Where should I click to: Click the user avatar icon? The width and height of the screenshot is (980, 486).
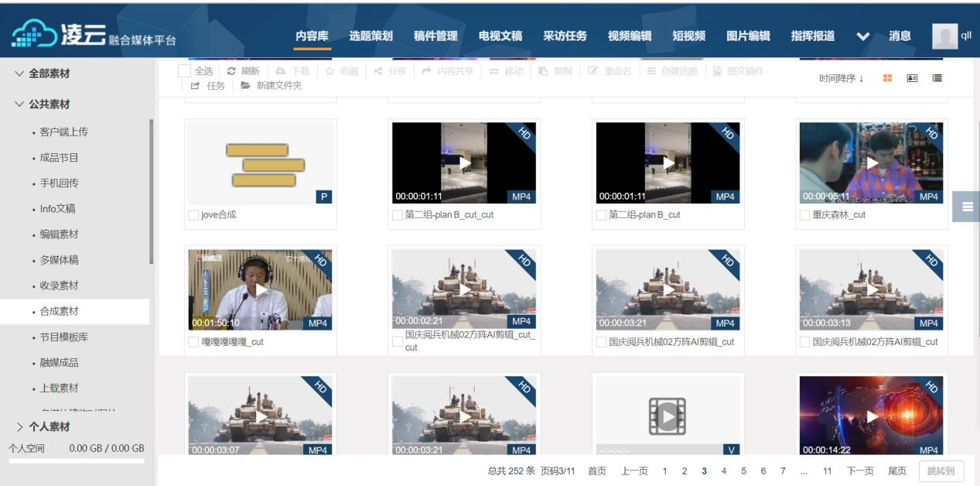(x=944, y=36)
